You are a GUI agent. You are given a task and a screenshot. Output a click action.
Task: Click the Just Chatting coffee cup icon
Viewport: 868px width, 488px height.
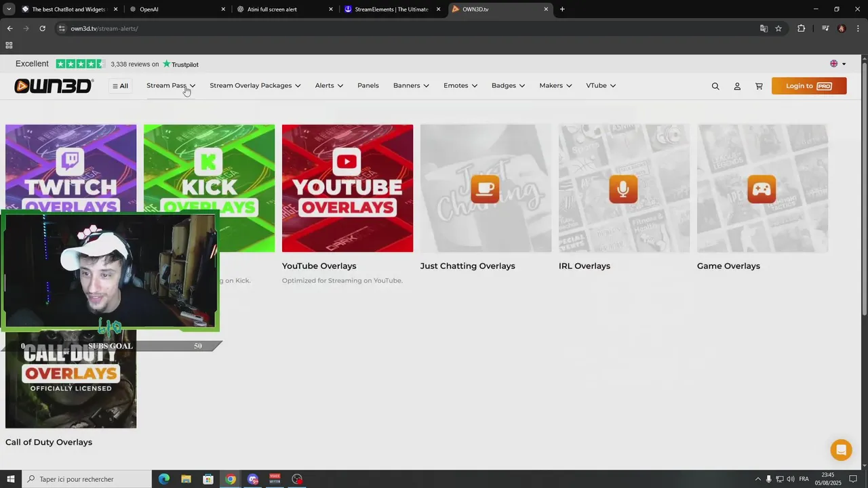click(x=485, y=188)
